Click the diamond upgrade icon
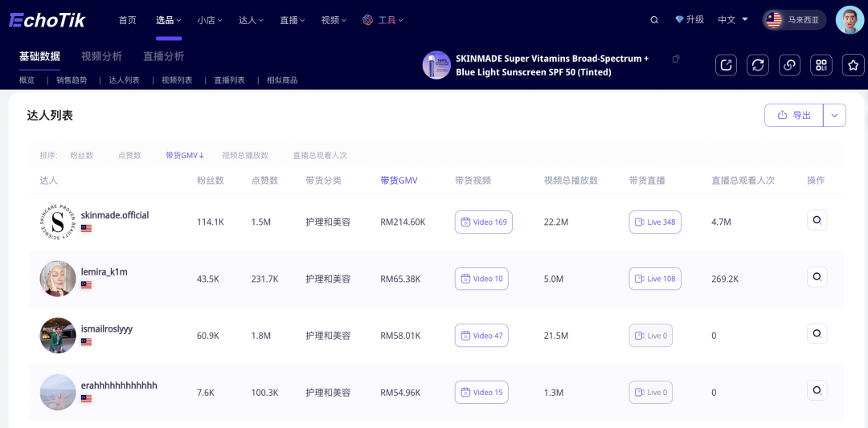Image resolution: width=868 pixels, height=428 pixels. pyautogui.click(x=679, y=20)
